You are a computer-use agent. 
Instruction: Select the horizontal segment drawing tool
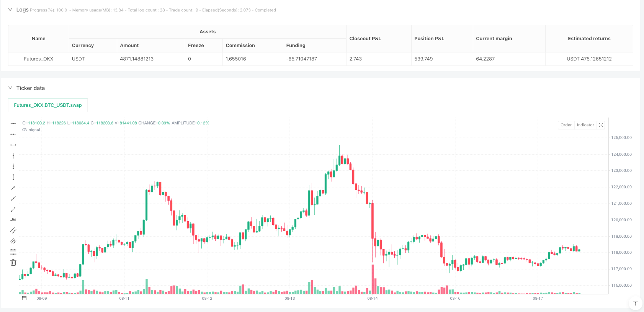point(13,145)
